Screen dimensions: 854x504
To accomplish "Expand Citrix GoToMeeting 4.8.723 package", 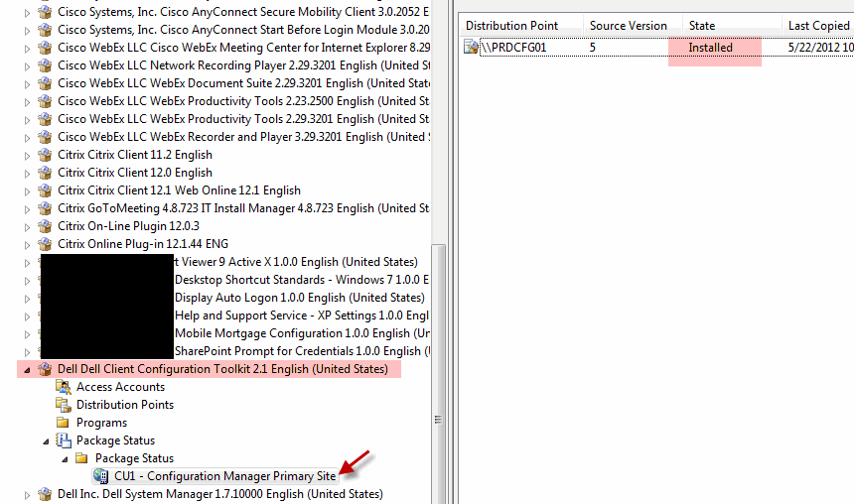I will [x=27, y=210].
